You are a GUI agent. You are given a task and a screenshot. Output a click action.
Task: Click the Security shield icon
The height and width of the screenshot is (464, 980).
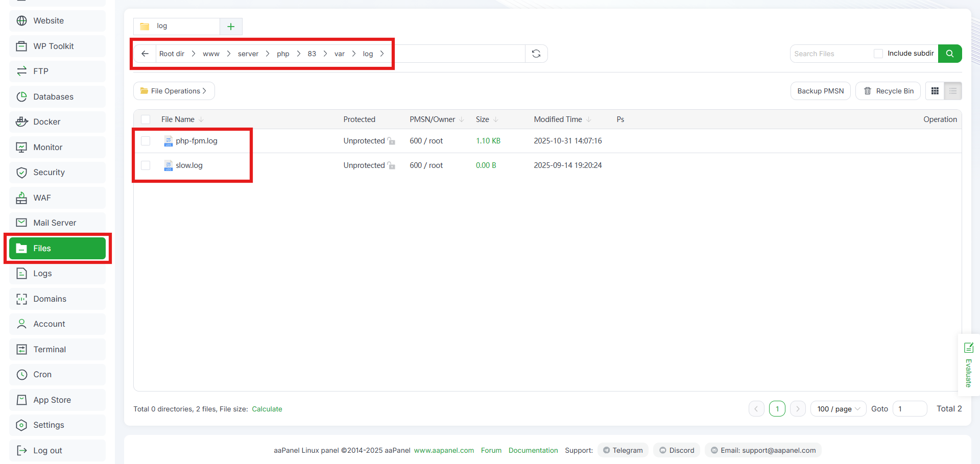point(21,173)
